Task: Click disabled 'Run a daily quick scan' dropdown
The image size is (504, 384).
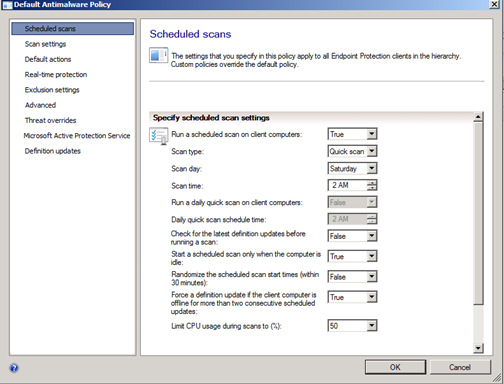Action: tap(352, 202)
